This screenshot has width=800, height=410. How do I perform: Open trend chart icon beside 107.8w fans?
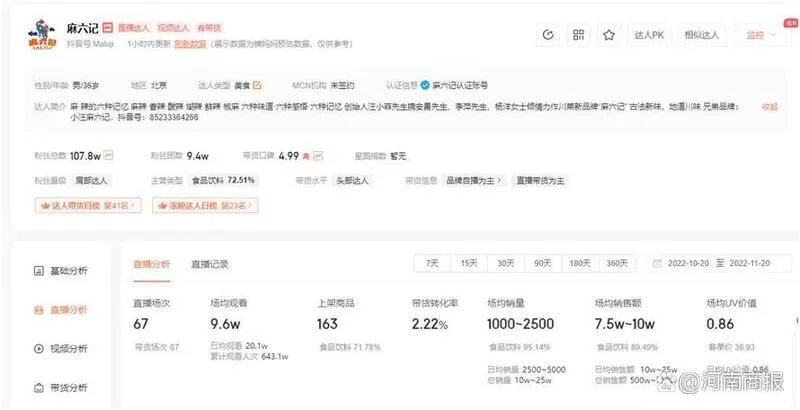tap(108, 156)
